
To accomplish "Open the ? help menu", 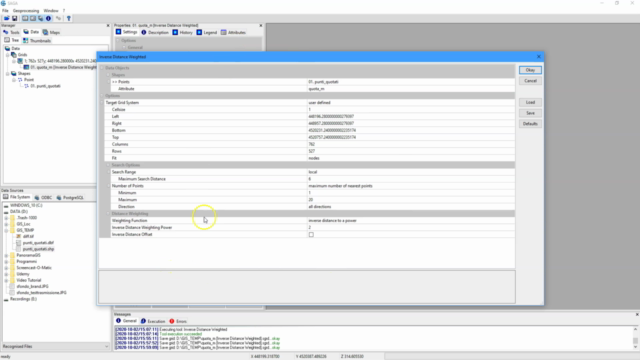I will [x=64, y=11].
